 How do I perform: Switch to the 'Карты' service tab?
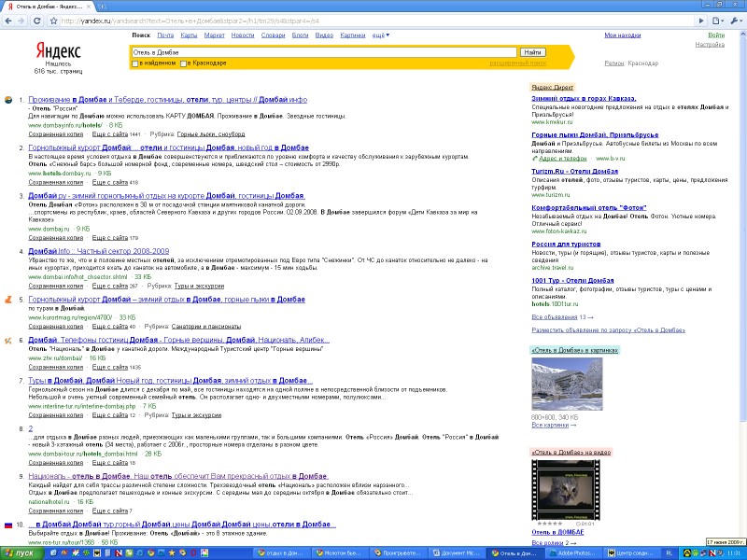coord(189,35)
